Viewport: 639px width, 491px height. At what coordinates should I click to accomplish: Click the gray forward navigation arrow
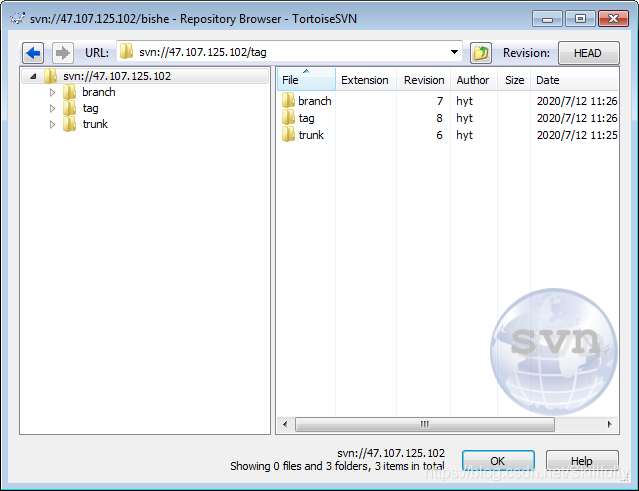63,53
